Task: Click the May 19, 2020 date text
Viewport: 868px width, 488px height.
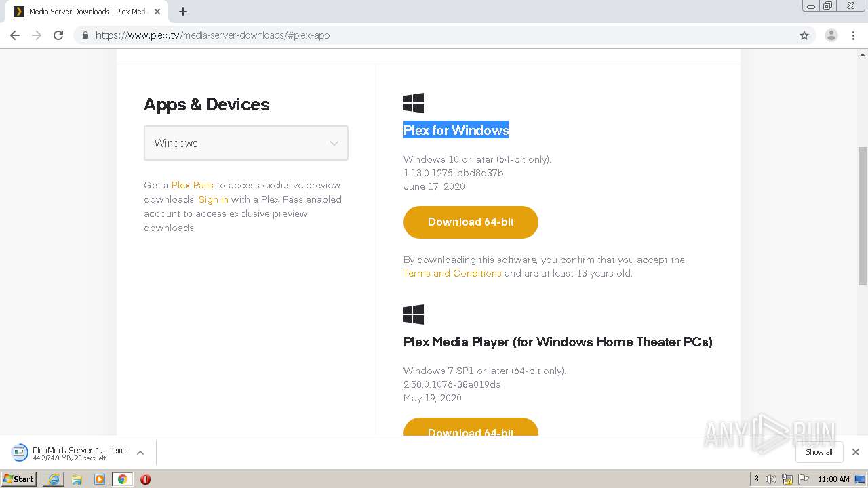Action: click(433, 398)
